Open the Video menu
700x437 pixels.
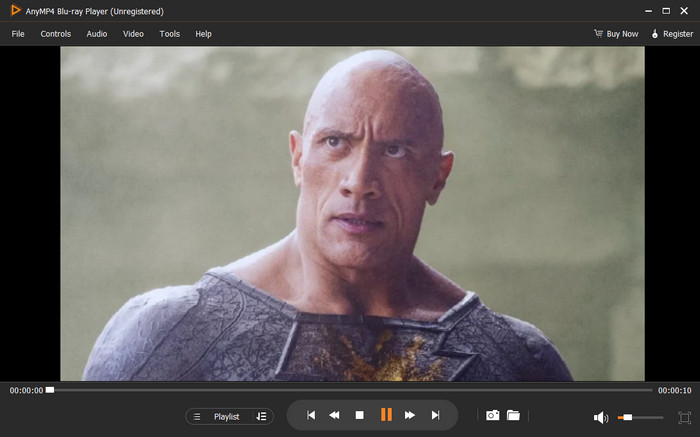[x=133, y=34]
